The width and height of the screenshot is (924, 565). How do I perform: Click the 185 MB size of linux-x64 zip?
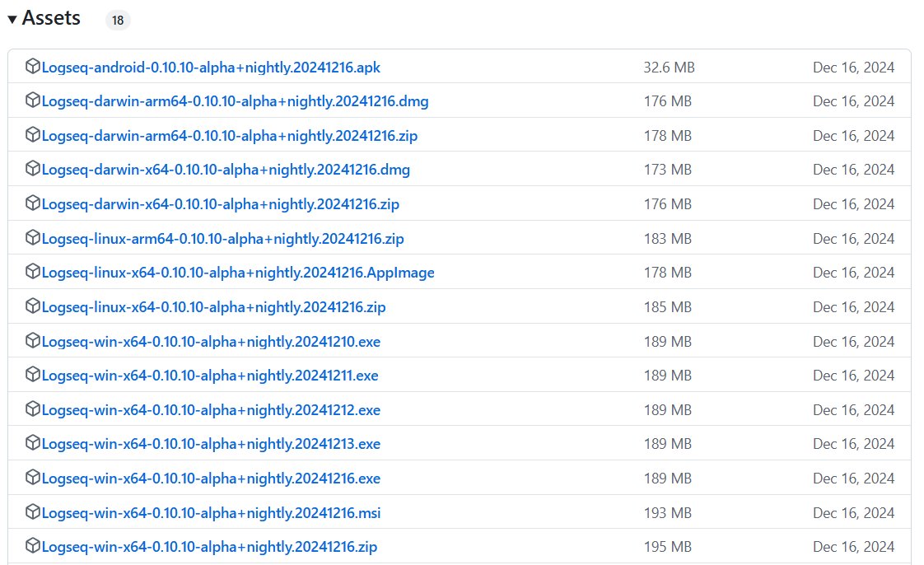pos(668,307)
